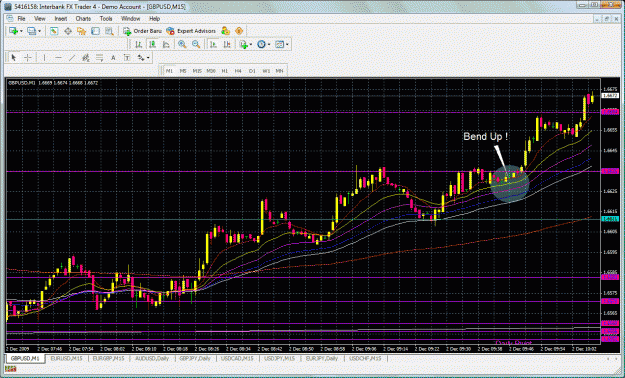The width and height of the screenshot is (625, 378).
Task: Switch to the EURUSD,M15 chart tab
Action: click(66, 358)
